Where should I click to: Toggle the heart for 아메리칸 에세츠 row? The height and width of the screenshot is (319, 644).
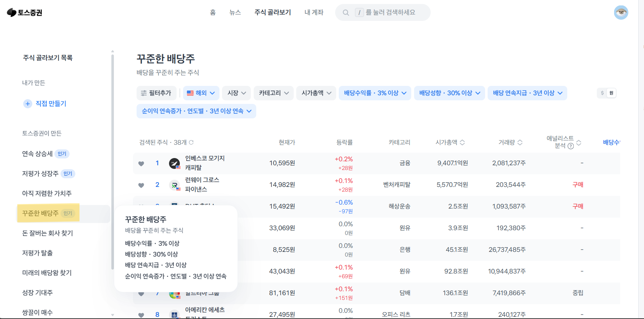click(141, 315)
